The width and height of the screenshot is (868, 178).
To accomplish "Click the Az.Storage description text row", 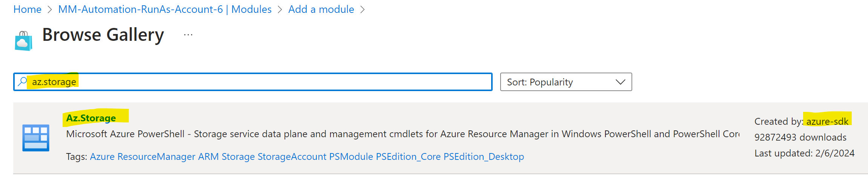I will tap(403, 134).
